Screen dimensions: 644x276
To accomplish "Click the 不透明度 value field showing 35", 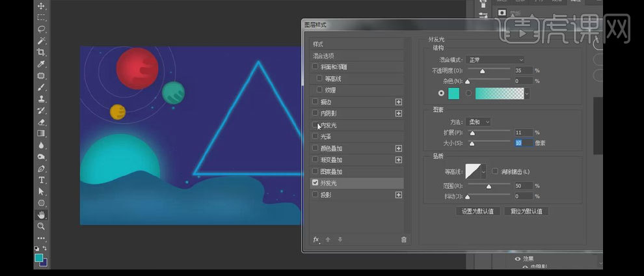I will click(x=524, y=71).
